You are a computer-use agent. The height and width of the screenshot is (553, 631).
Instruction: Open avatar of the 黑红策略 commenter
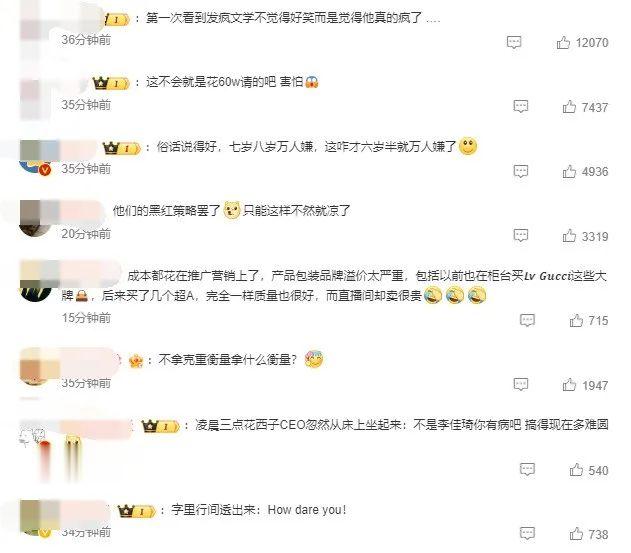[x=35, y=219]
